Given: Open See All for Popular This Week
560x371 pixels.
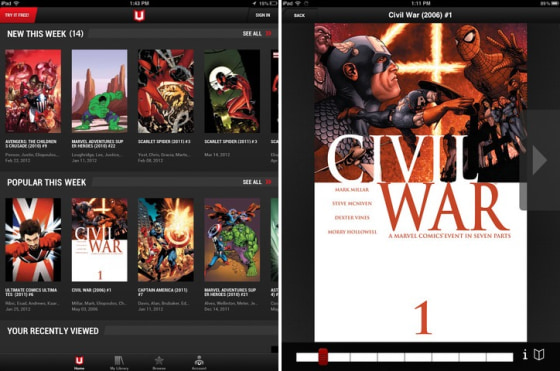Looking at the screenshot, I should point(252,182).
